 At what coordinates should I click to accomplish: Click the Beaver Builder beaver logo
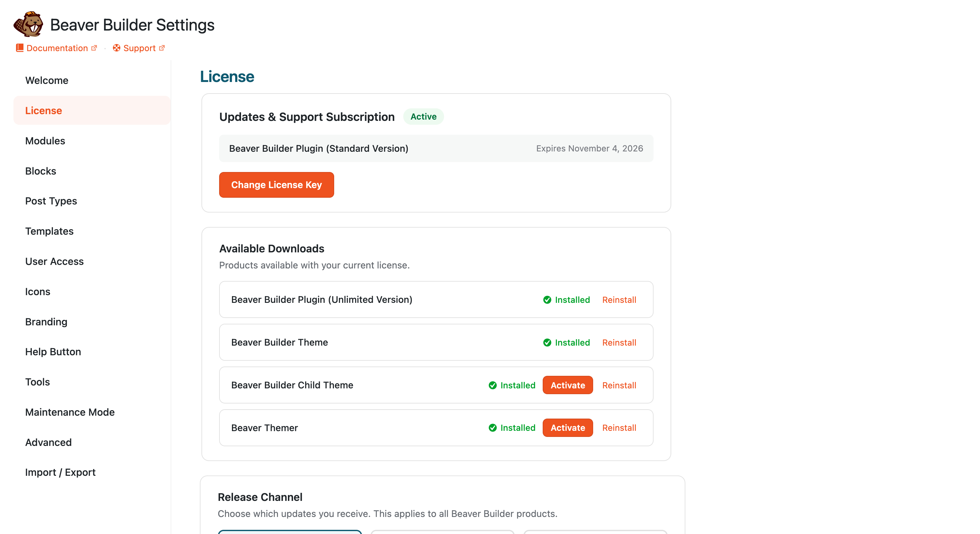tap(28, 24)
